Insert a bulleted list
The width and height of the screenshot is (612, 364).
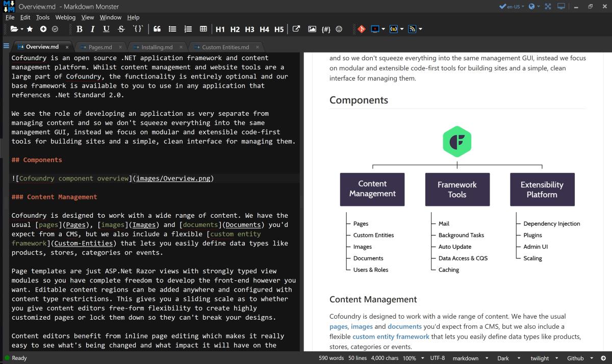(172, 29)
